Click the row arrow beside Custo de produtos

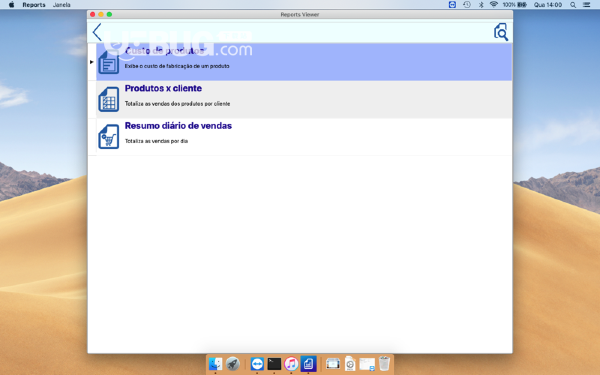click(91, 62)
